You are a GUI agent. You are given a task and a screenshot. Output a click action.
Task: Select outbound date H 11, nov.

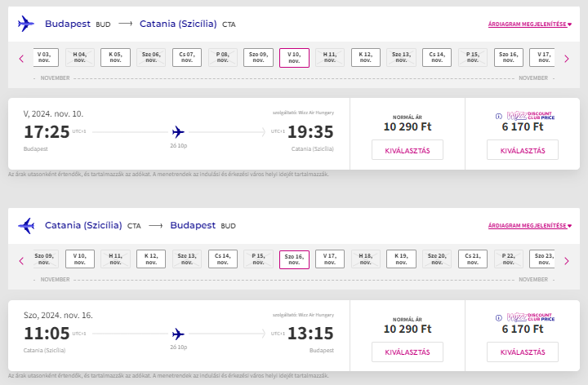330,57
